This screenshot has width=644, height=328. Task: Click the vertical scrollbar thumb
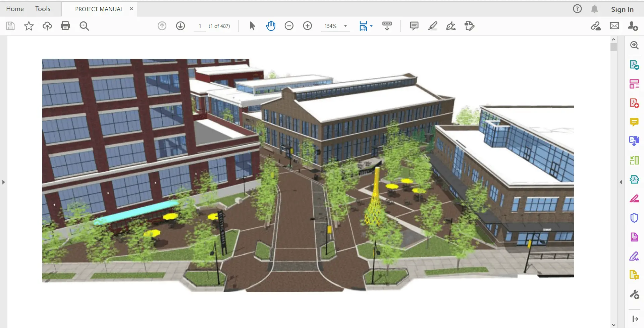click(613, 47)
